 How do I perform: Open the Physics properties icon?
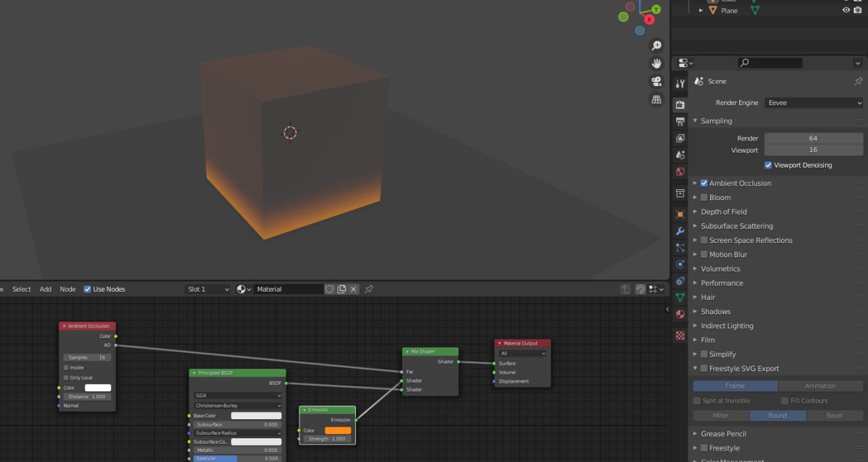click(x=680, y=265)
